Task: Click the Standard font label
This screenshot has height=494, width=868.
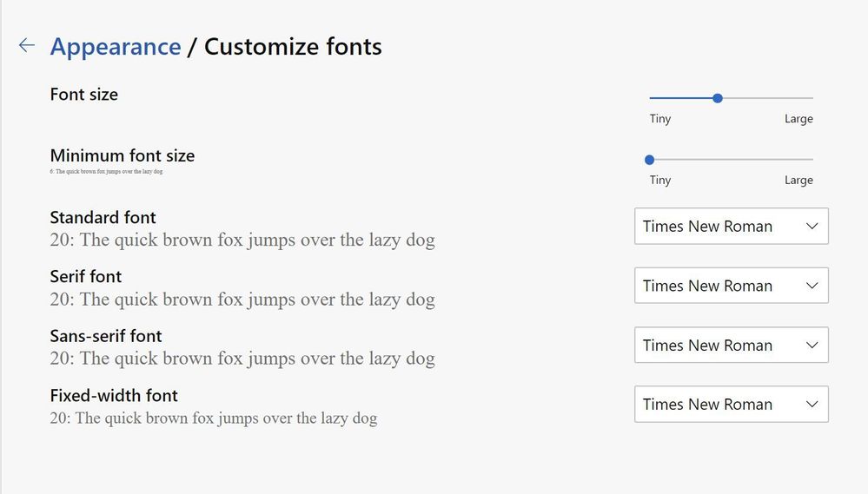Action: [x=103, y=217]
